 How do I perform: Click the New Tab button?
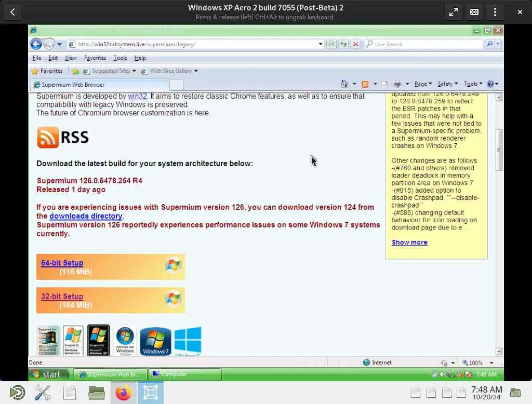tap(176, 85)
